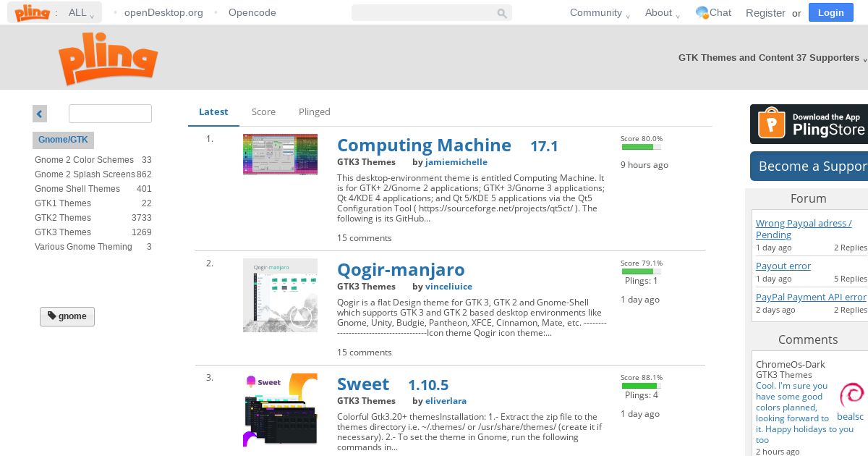Switch to the Latest tab
This screenshot has height=456, width=868.
[x=213, y=111]
